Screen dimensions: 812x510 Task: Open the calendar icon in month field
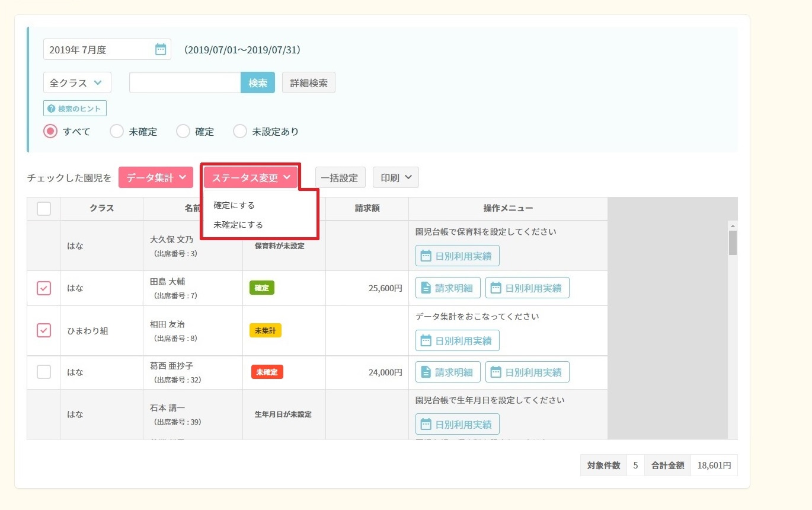(x=161, y=50)
